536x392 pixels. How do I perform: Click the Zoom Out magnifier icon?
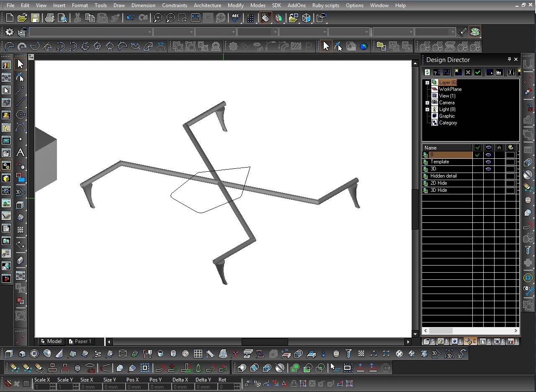(x=170, y=18)
